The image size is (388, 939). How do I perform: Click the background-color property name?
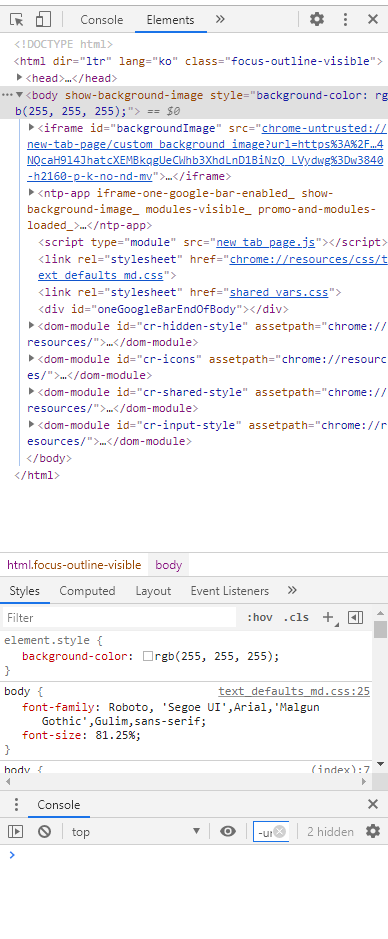[x=75, y=656]
